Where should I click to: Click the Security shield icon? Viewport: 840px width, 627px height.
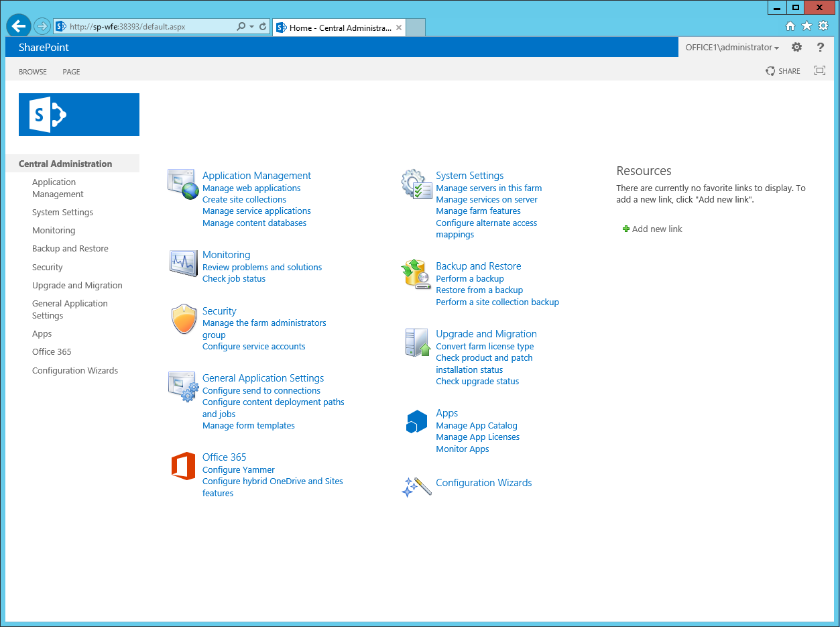(x=184, y=319)
